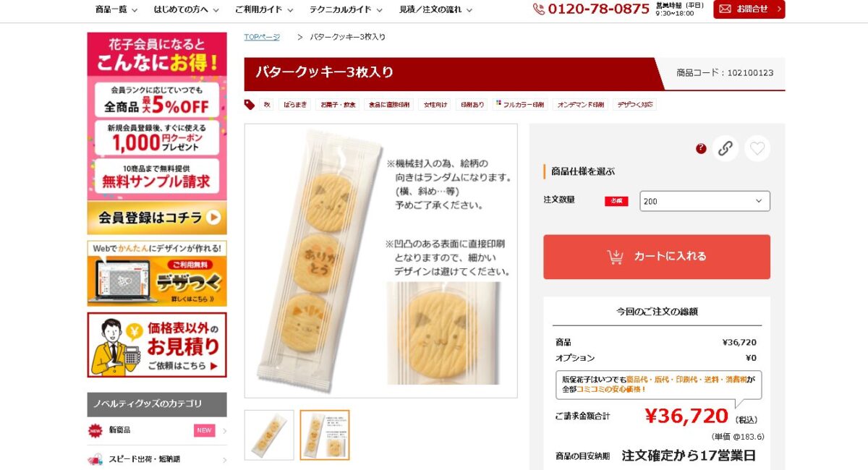Viewport: 868px width, 470px height.
Task: Click the 新商品 NEW category icon
Action: (x=95, y=430)
